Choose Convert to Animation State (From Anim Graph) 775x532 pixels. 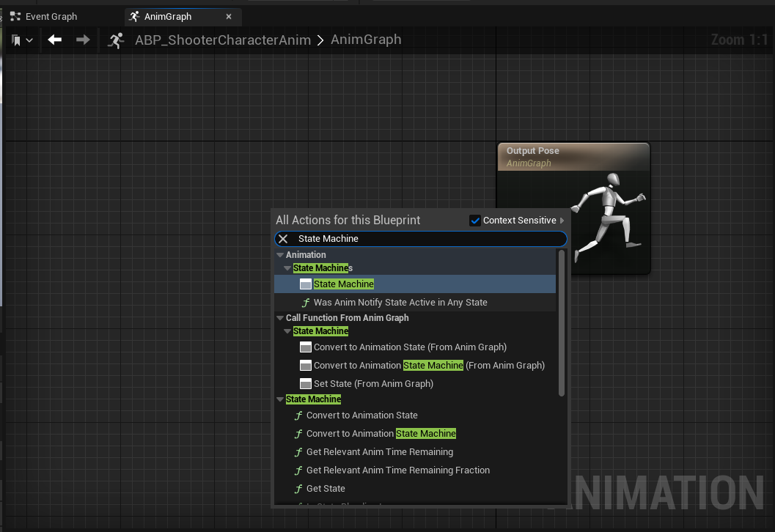coord(415,347)
